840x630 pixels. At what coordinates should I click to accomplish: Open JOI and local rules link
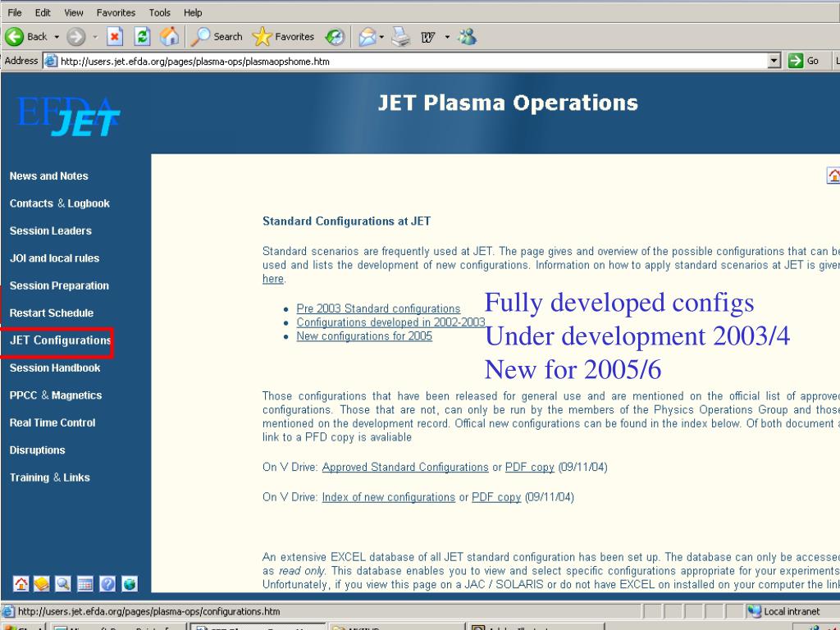click(54, 258)
